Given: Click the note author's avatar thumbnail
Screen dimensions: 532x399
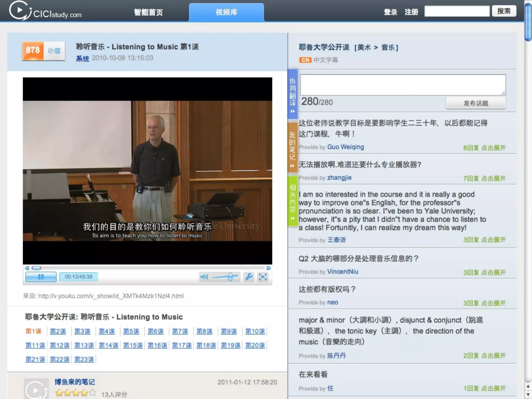Looking at the screenshot, I should pyautogui.click(x=36, y=389).
